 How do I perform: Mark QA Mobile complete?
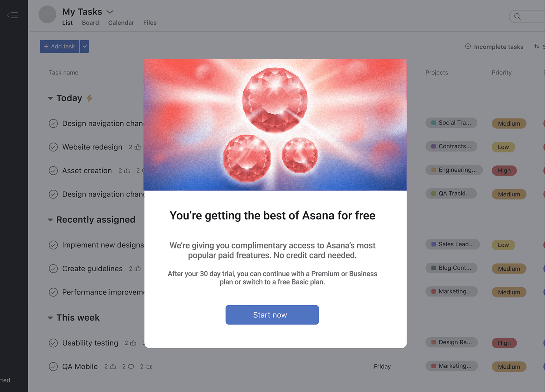click(x=53, y=367)
